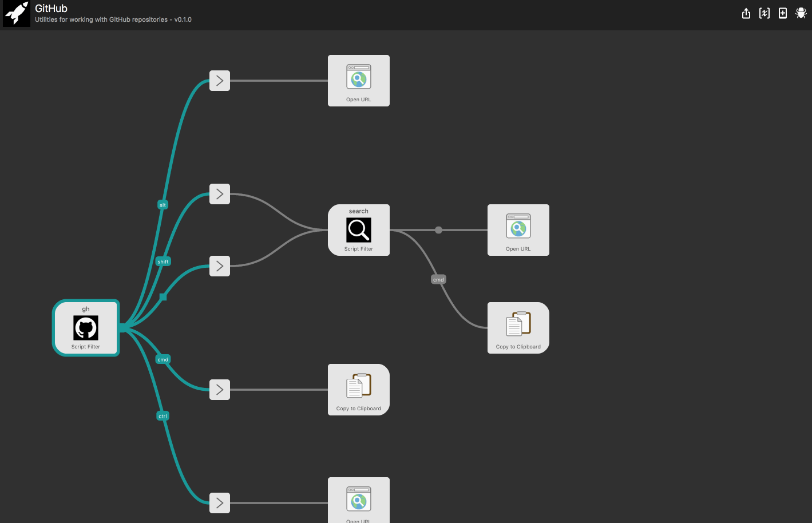The image size is (812, 523).
Task: Click the grey dot on the search connection
Action: (x=438, y=229)
